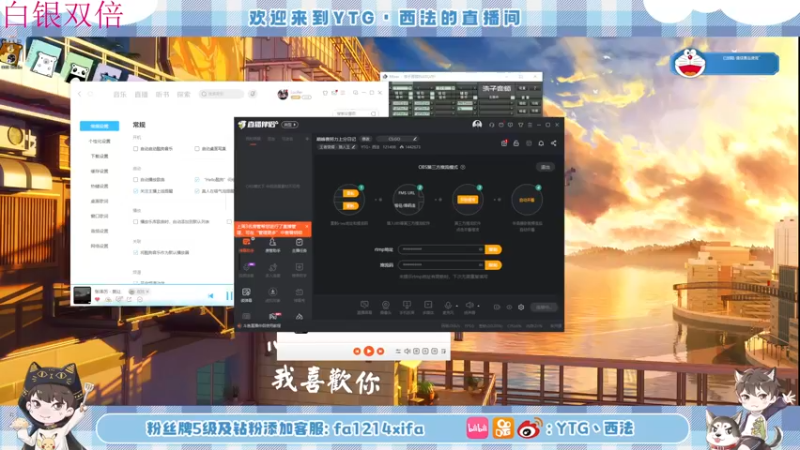Click the volume icon in the white bottom player
Viewport: 800px width, 450px height.
coord(407,351)
